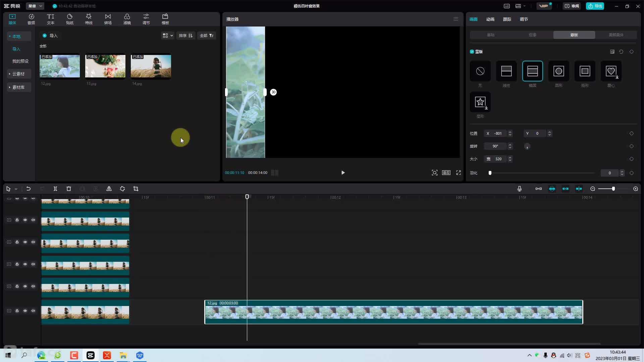
Task: Select the 爱心 heart mask
Action: click(611, 71)
